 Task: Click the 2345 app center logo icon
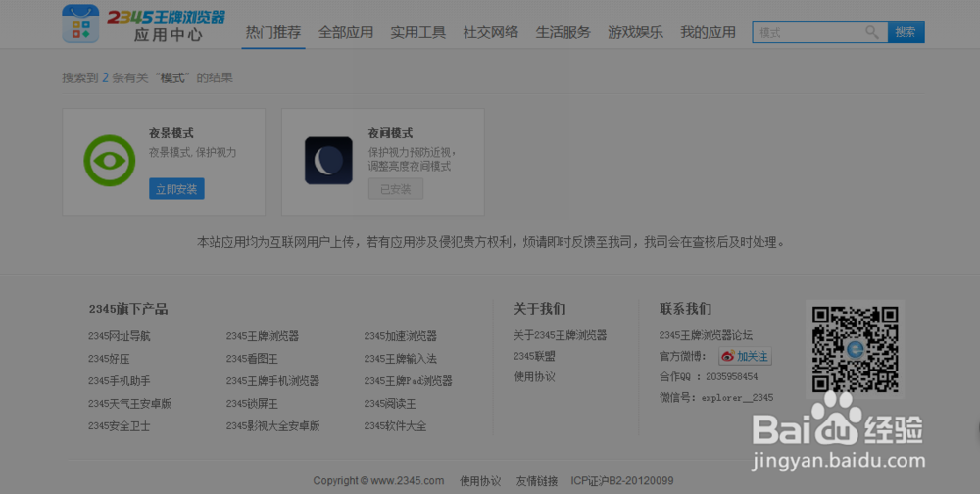point(80,24)
